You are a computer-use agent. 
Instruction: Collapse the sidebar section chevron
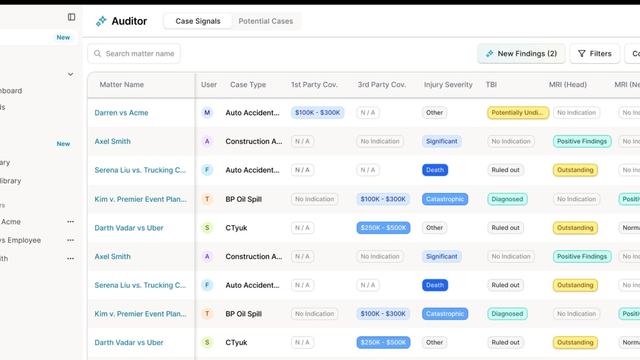tap(71, 74)
